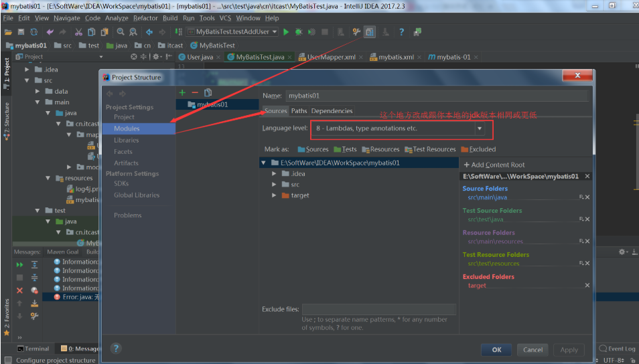The height and width of the screenshot is (364, 639).
Task: Select SDKs under Platform Settings
Action: click(121, 183)
